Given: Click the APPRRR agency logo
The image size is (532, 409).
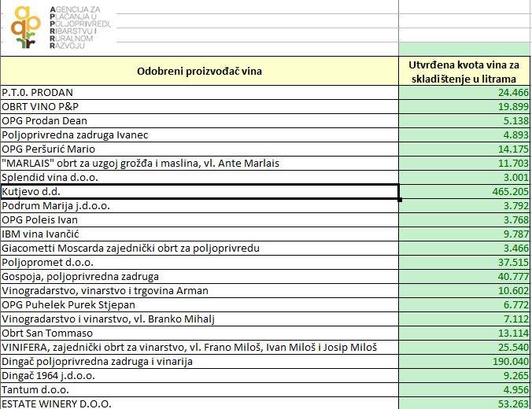Looking at the screenshot, I should 61,26.
